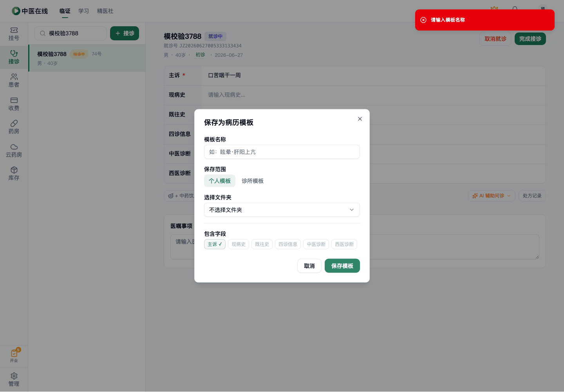Click the 中医在线 logo icon
Image resolution: width=564 pixels, height=392 pixels.
point(16,11)
